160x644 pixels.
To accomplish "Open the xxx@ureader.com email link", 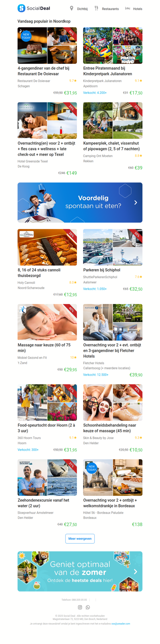I will (x=121, y=624).
